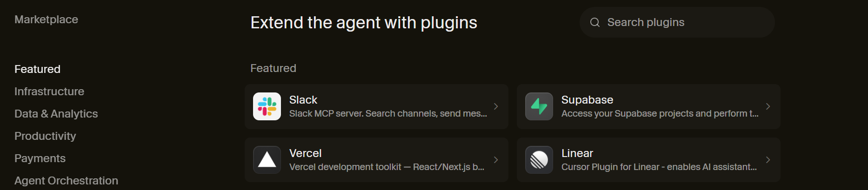Screen dimensions: 868x190
Task: Open the Vercel plugin title
Action: point(306,153)
